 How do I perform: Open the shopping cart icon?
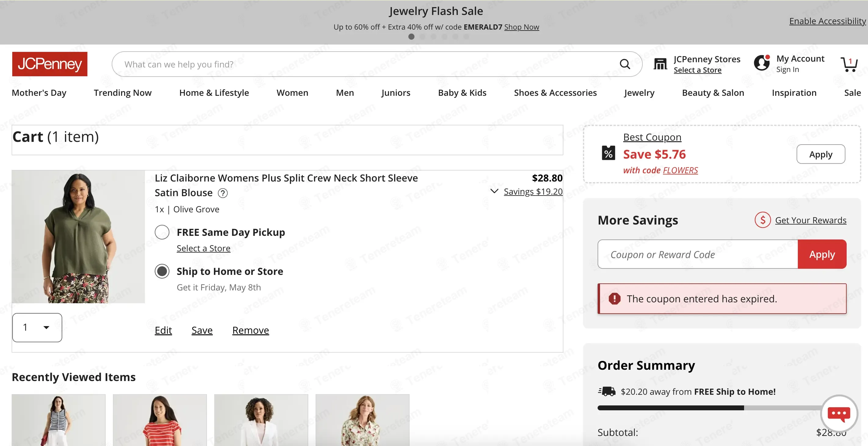(849, 64)
